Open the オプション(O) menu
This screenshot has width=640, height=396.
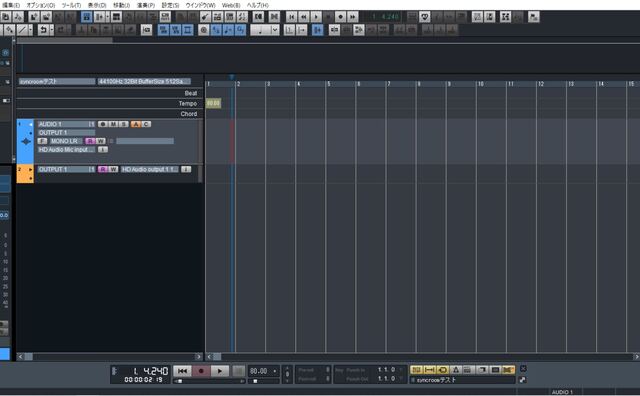click(40, 5)
